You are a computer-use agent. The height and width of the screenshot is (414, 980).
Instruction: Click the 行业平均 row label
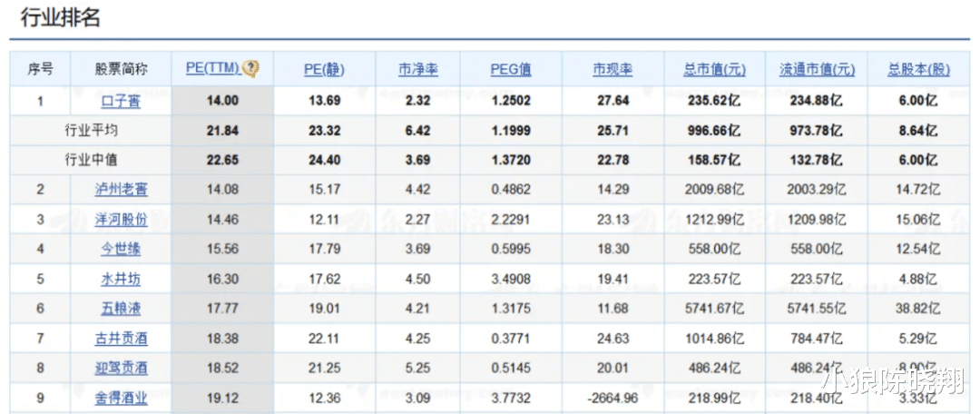click(x=91, y=131)
